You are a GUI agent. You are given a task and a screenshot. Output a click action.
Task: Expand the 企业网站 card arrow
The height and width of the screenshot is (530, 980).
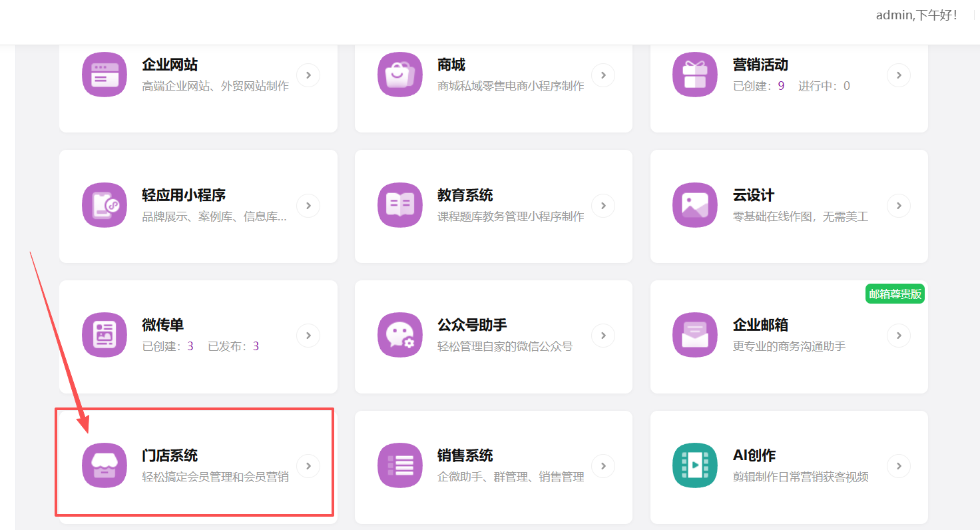pyautogui.click(x=308, y=75)
